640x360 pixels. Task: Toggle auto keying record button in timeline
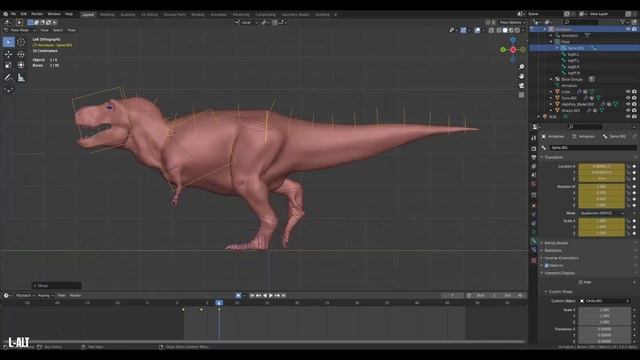point(238,296)
